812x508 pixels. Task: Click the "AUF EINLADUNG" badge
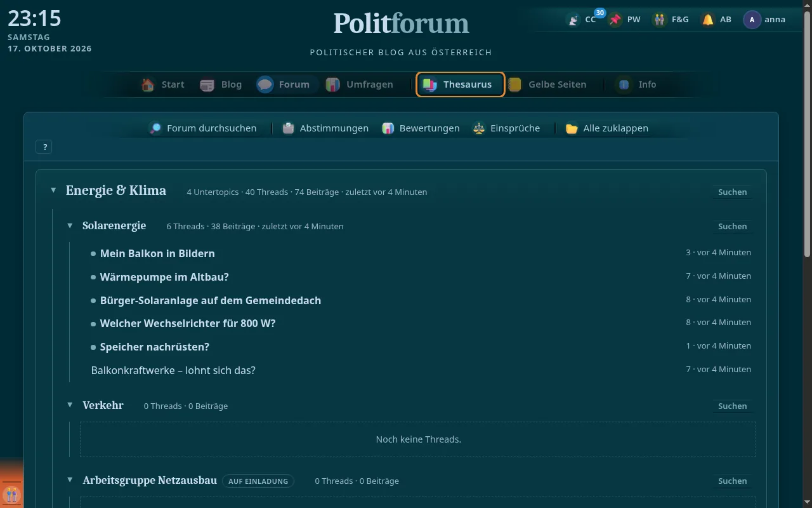coord(258,481)
